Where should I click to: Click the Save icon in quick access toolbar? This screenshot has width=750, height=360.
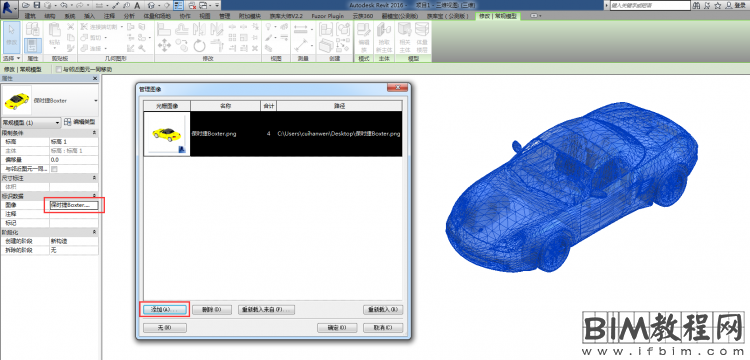[x=36, y=5]
